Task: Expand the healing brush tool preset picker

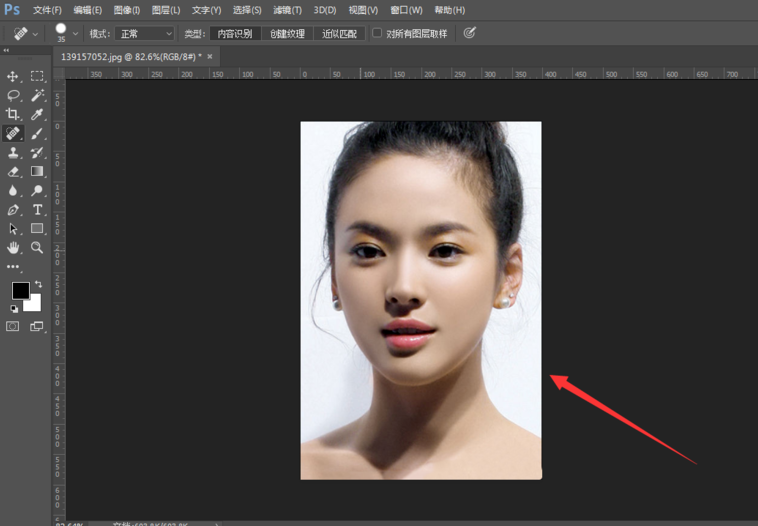Action: (x=36, y=33)
